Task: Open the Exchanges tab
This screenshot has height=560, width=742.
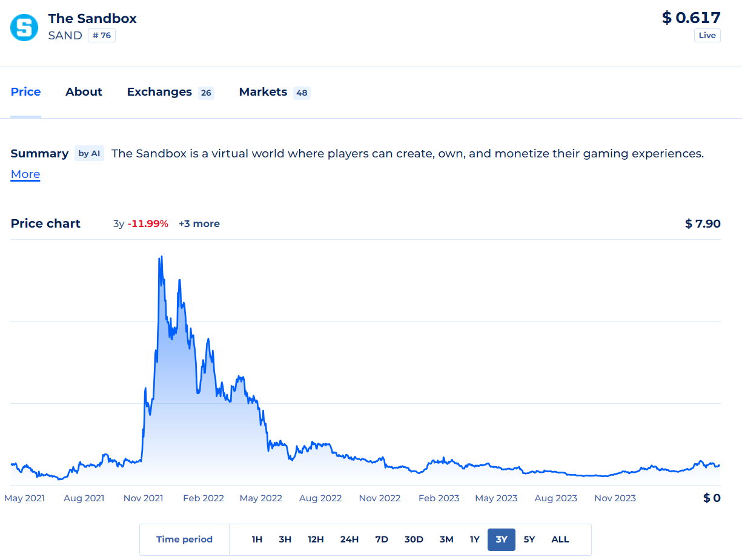Action: [x=170, y=92]
